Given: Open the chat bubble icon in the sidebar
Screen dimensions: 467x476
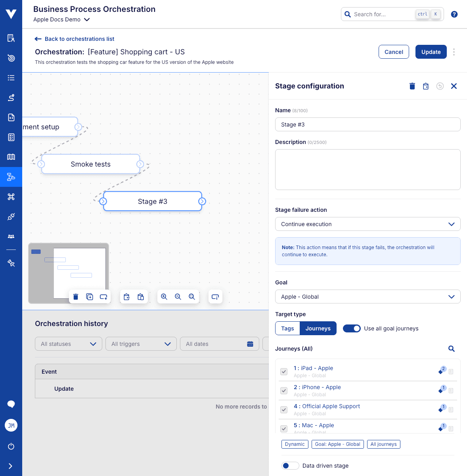Looking at the screenshot, I should click(11, 404).
